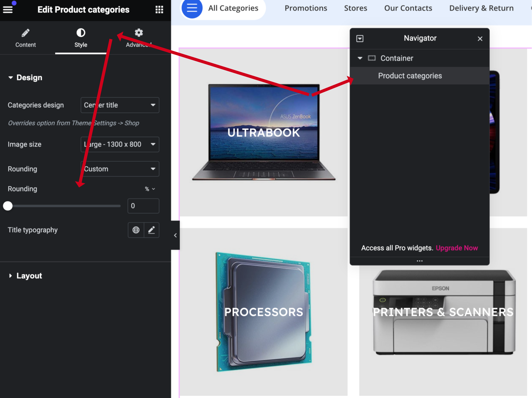Click the Printers & Scanners category tile
The width and height of the screenshot is (532, 398).
pyautogui.click(x=443, y=312)
